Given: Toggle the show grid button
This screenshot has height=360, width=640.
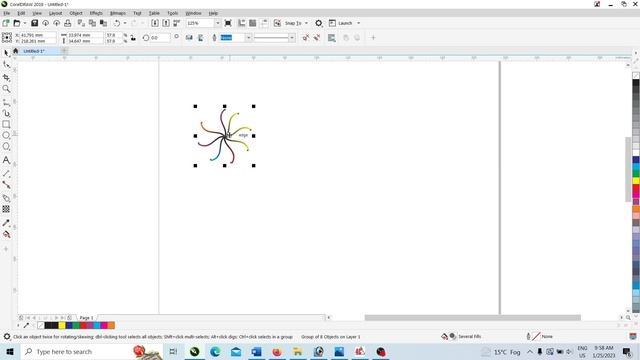Looking at the screenshot, I should (253, 23).
